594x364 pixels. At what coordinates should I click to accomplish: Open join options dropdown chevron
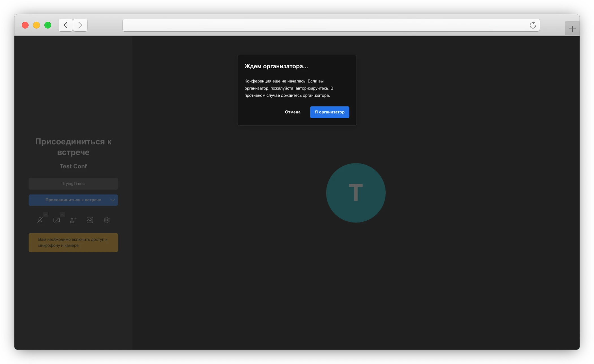[x=113, y=200]
